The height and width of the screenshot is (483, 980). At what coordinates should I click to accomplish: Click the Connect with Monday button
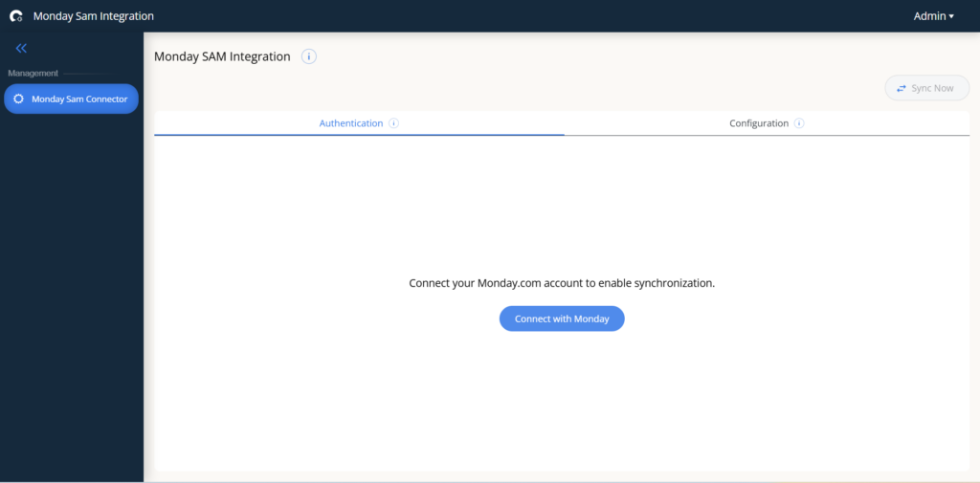pyautogui.click(x=562, y=318)
